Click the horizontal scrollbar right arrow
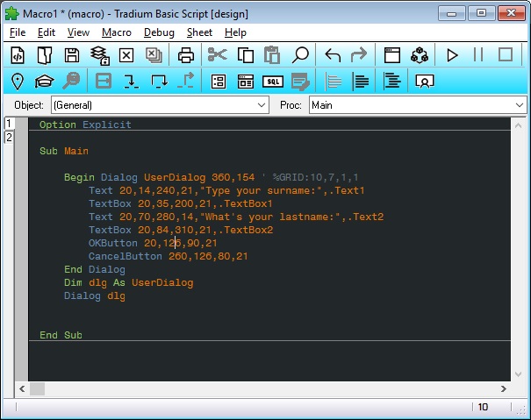Image resolution: width=531 pixels, height=420 pixels. (505, 388)
